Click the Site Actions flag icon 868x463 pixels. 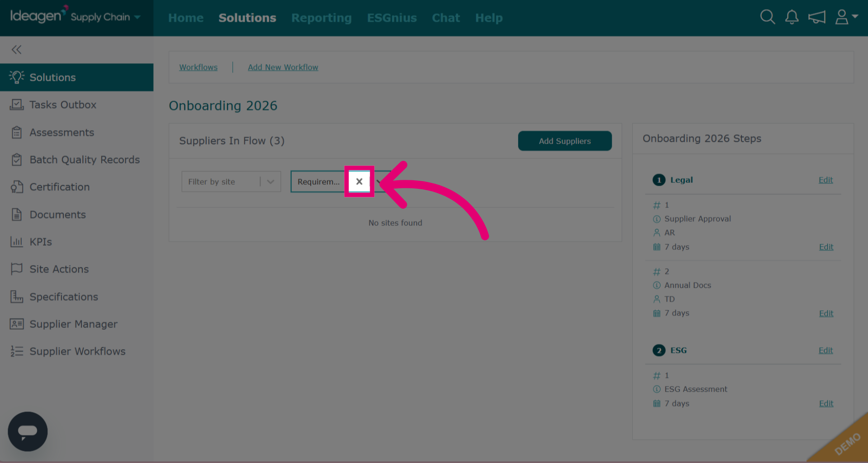[x=17, y=269]
